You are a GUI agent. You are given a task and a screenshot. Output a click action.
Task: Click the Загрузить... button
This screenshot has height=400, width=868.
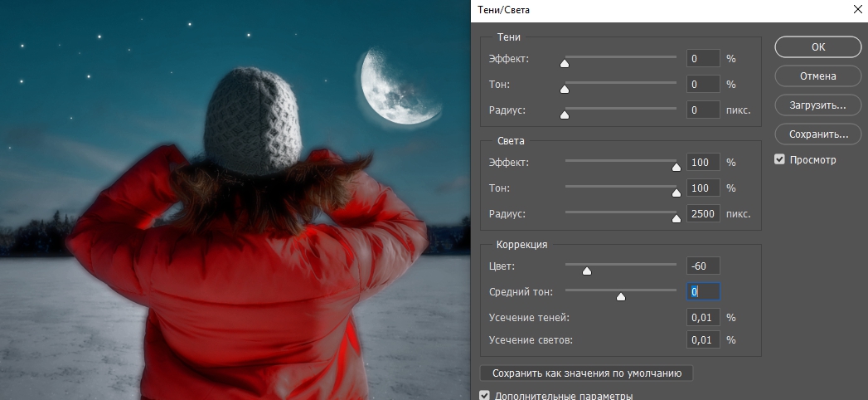[817, 105]
